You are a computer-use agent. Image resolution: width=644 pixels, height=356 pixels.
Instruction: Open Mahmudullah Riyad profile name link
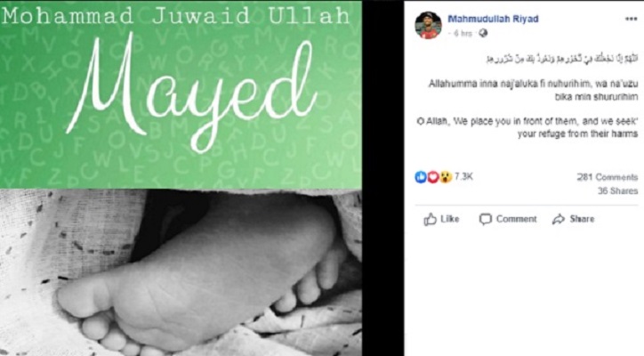(x=493, y=19)
